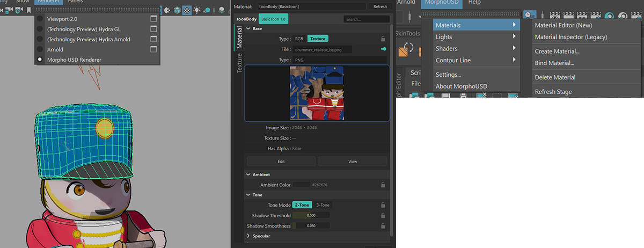
Task: Click the View texture button
Action: pyautogui.click(x=353, y=161)
